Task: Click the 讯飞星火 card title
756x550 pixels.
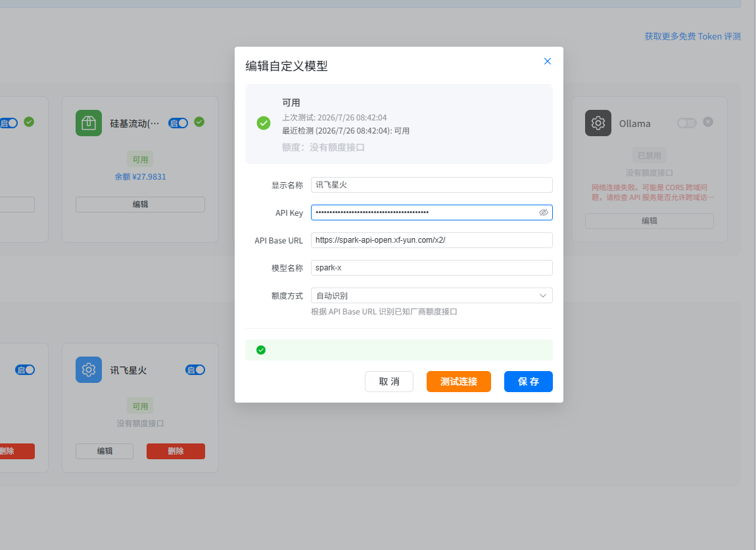Action: (128, 370)
